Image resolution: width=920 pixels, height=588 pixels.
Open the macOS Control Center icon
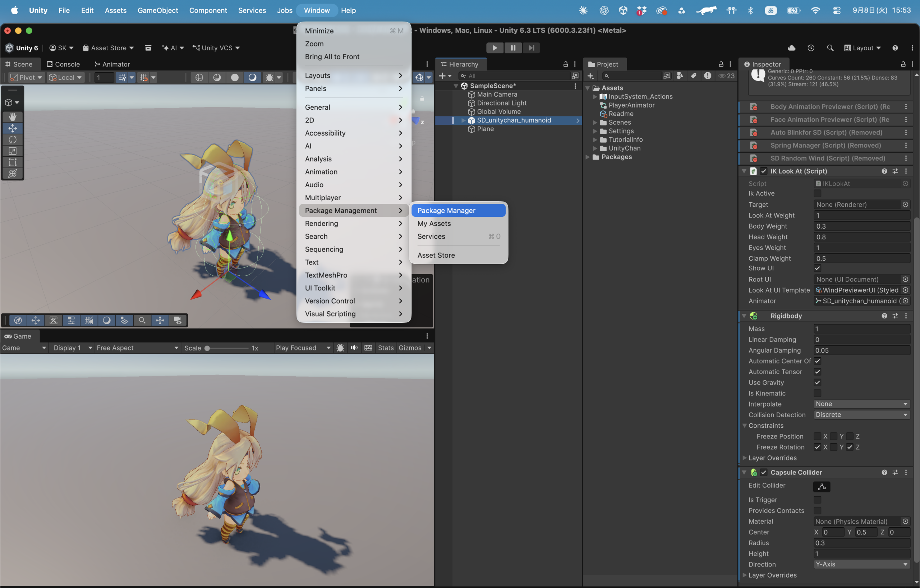836,10
